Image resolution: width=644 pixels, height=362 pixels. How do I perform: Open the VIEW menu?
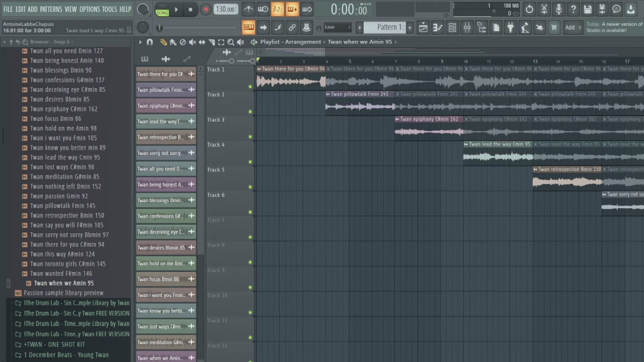[x=70, y=9]
